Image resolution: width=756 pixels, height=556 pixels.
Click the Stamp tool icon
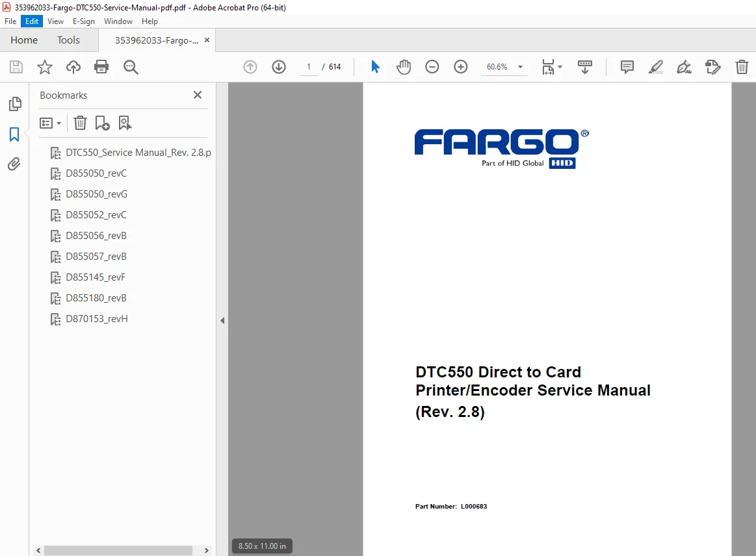tap(712, 67)
